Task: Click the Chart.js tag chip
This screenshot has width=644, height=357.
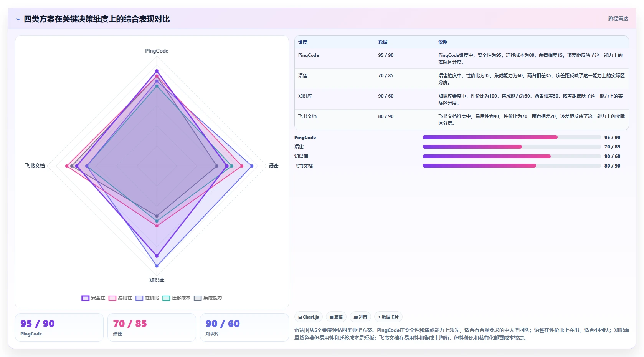Action: tap(309, 317)
